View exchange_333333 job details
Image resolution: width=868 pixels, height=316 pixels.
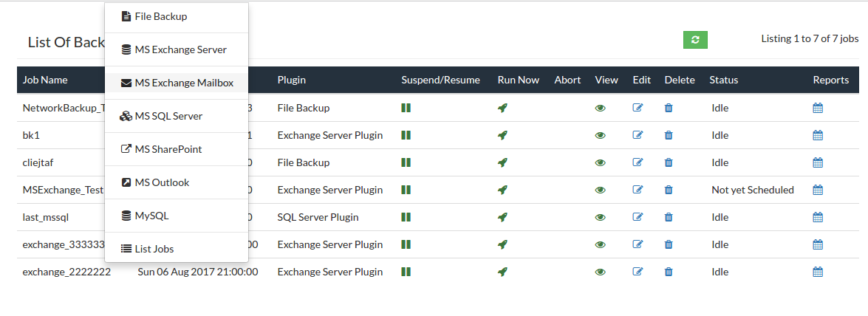[x=600, y=244]
